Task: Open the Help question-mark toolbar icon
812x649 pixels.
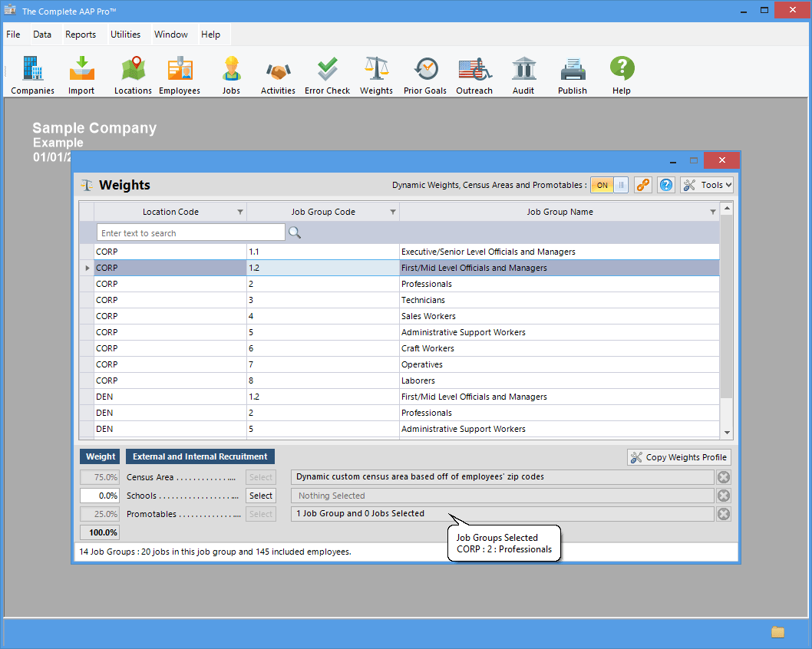Action: (x=622, y=75)
